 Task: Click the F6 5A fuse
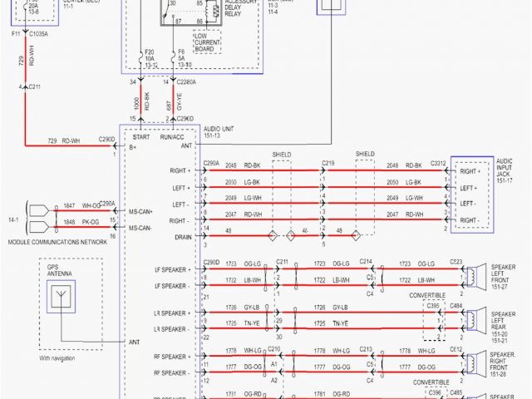182,54
